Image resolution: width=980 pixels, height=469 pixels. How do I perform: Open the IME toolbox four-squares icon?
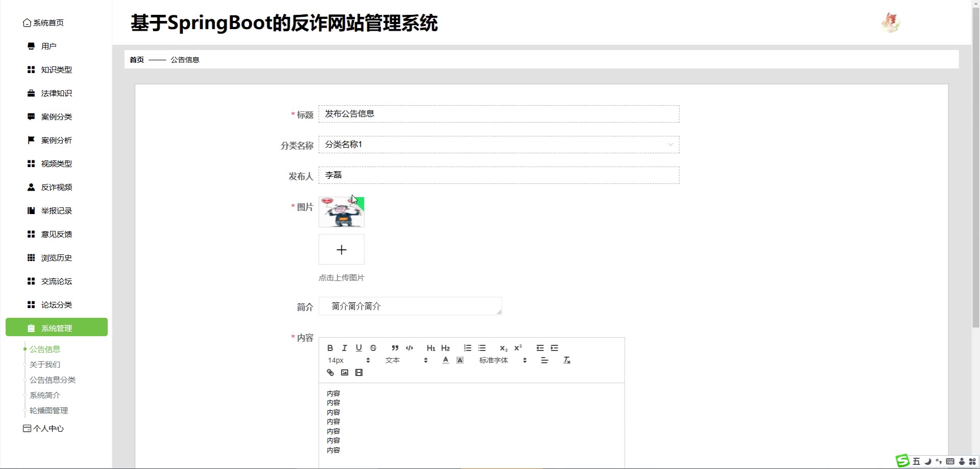(972, 461)
